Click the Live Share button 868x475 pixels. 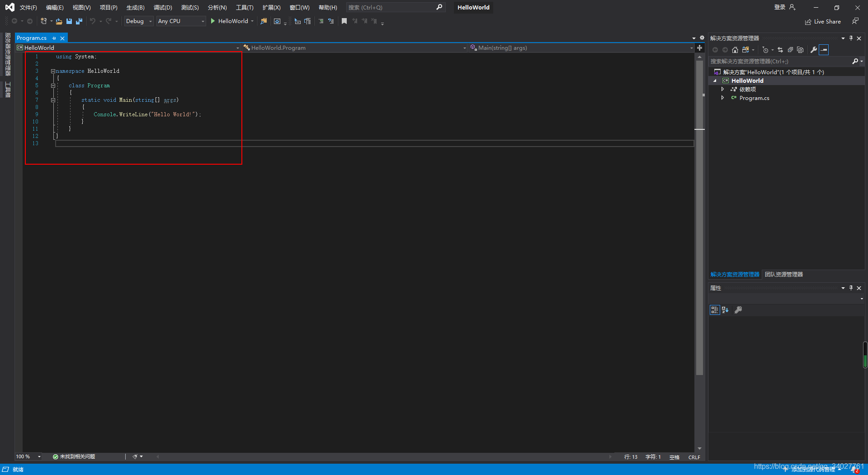point(823,22)
